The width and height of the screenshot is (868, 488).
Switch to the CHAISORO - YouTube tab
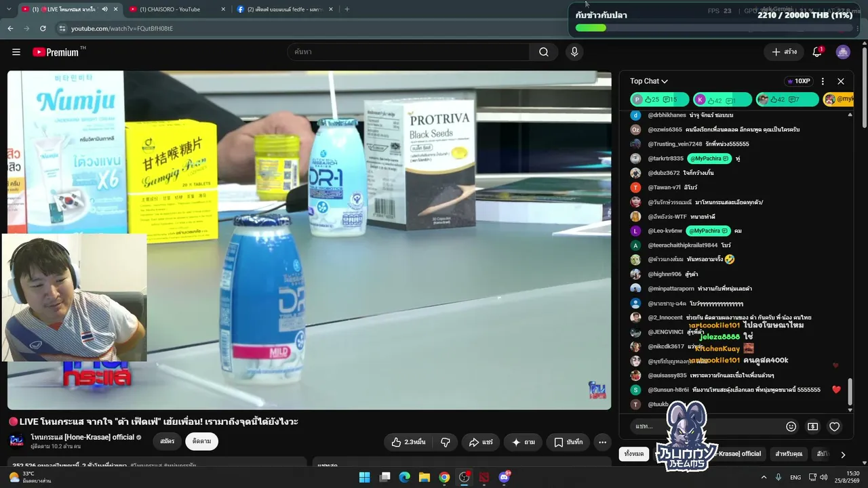(x=176, y=9)
